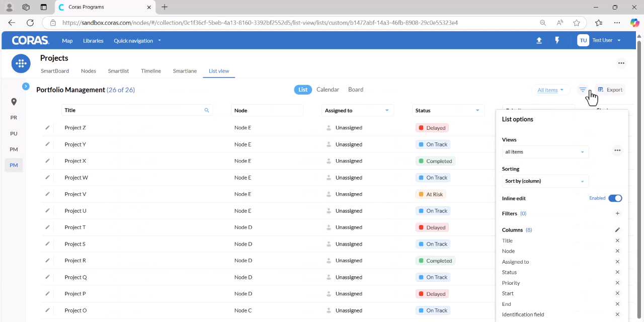Click the search icon in Title field
This screenshot has width=644, height=322.
click(206, 110)
